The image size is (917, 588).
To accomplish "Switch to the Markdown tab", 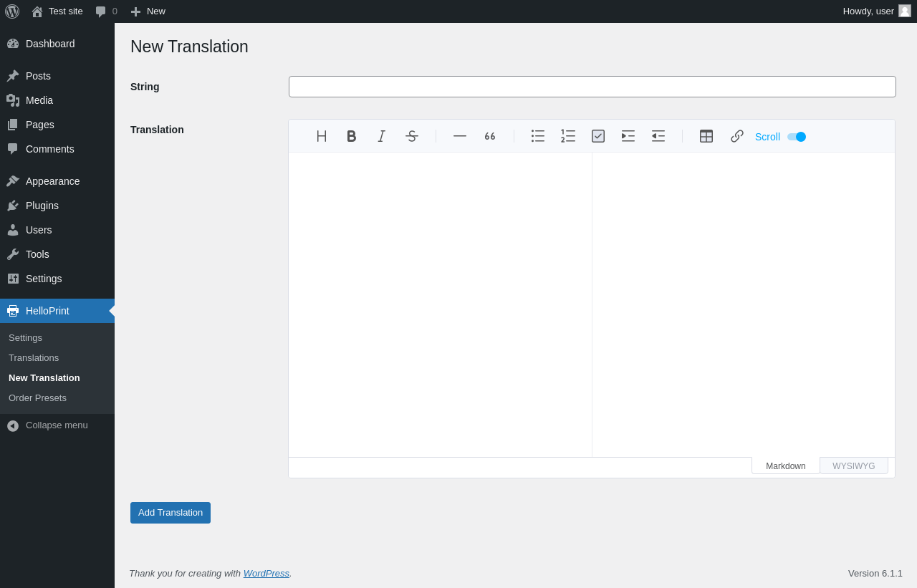I will click(786, 466).
